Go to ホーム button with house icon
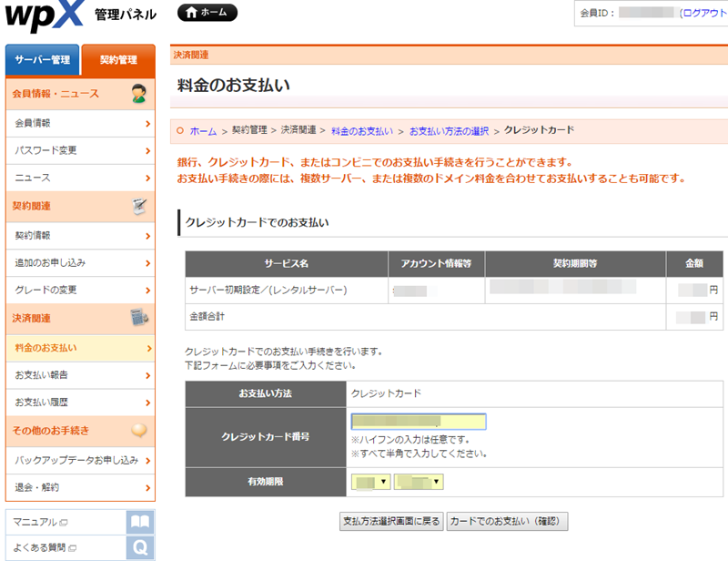The width and height of the screenshot is (728, 561). point(207,13)
